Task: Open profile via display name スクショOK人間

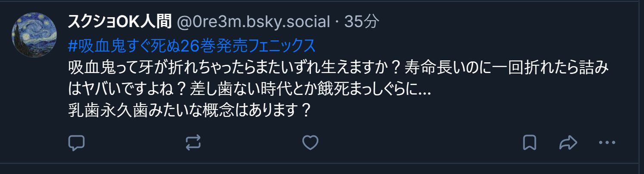Action: (x=121, y=22)
